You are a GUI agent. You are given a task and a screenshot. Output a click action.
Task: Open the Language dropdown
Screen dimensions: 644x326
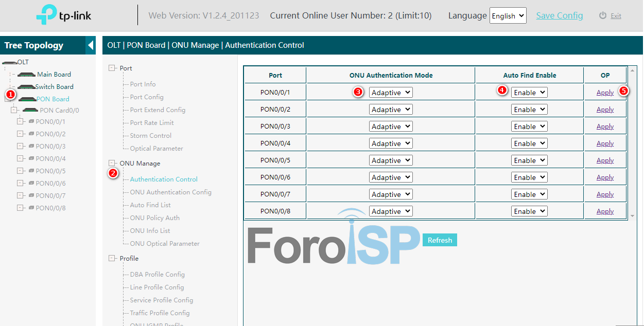pos(508,15)
